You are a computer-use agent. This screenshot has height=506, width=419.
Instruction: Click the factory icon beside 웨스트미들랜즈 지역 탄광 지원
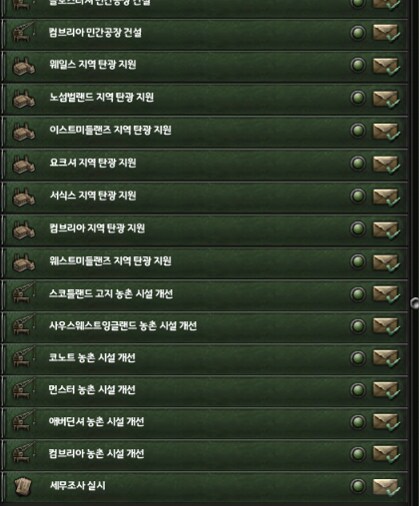pyautogui.click(x=23, y=262)
